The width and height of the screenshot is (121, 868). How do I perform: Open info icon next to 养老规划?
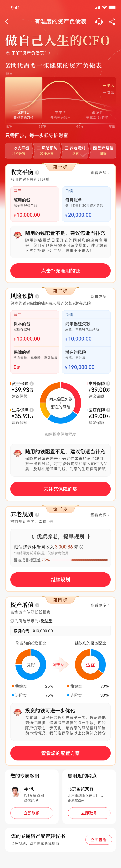pyautogui.click(x=37, y=515)
